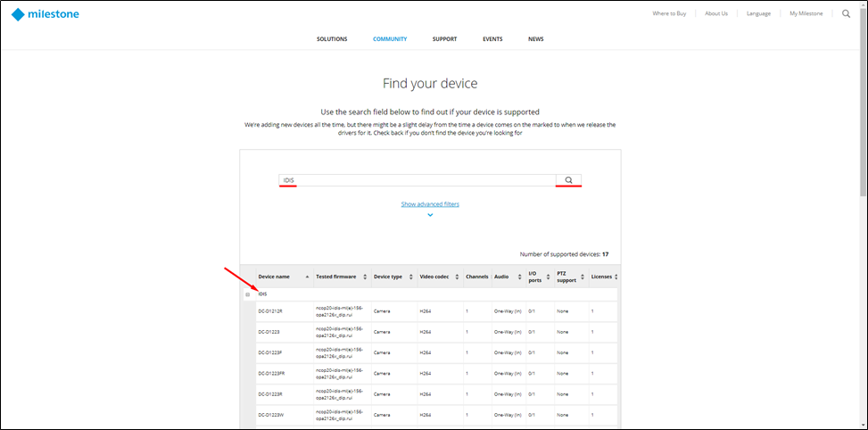Click the 'Number of supported devices: 17' text
Image resolution: width=868 pixels, height=430 pixels.
(564, 254)
